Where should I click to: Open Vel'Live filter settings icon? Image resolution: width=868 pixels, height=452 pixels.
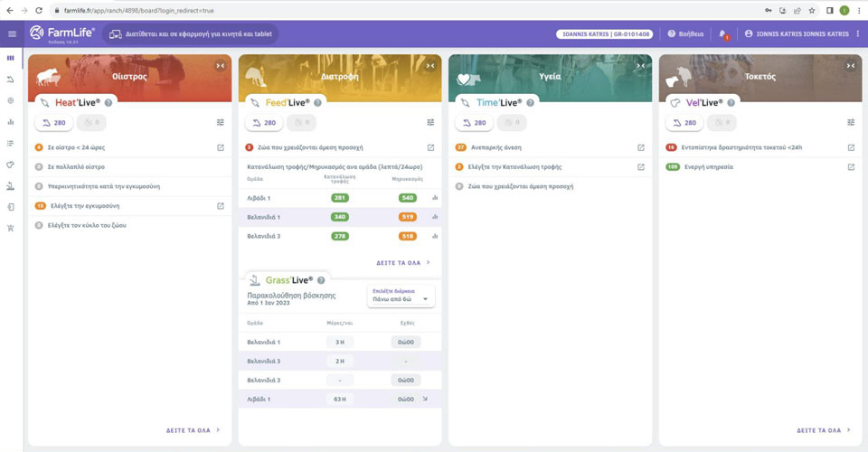[851, 122]
